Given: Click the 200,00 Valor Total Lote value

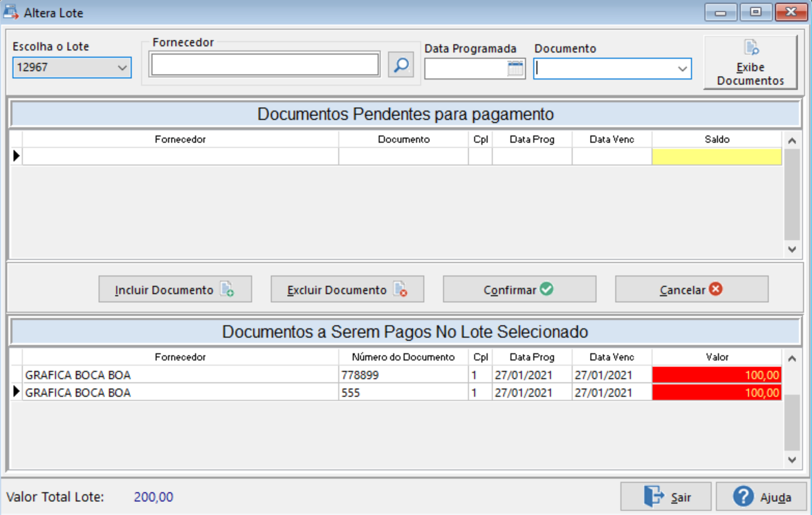Looking at the screenshot, I should 154,497.
